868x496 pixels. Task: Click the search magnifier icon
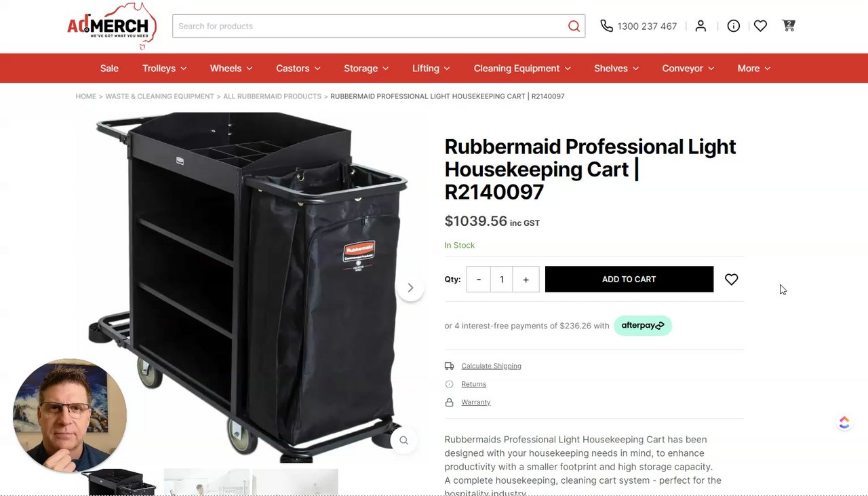[574, 26]
